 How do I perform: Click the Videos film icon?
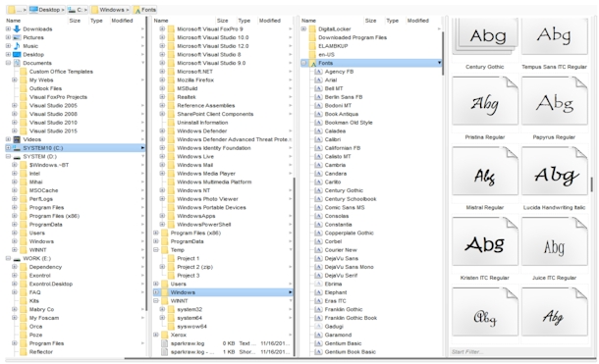[17, 139]
